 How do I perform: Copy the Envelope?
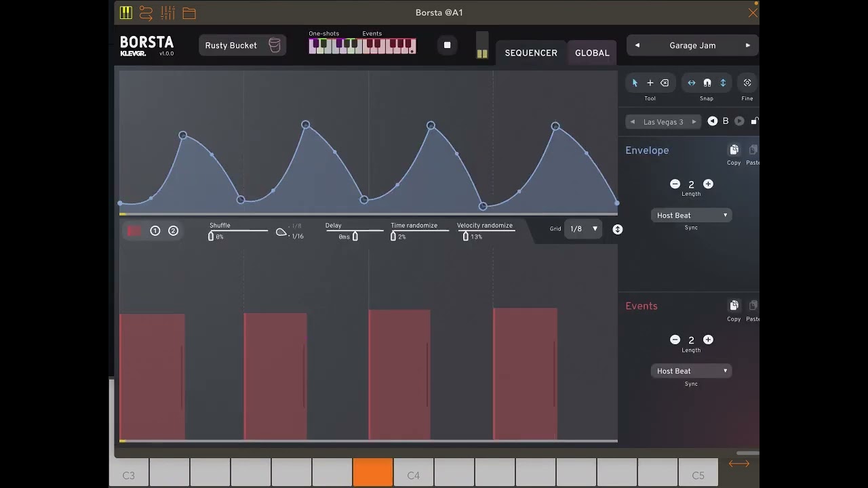[x=734, y=150]
